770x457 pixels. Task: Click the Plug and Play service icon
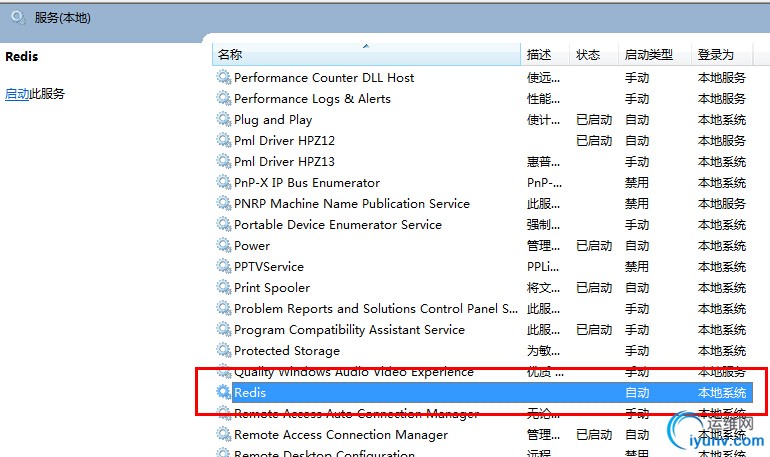pos(223,119)
